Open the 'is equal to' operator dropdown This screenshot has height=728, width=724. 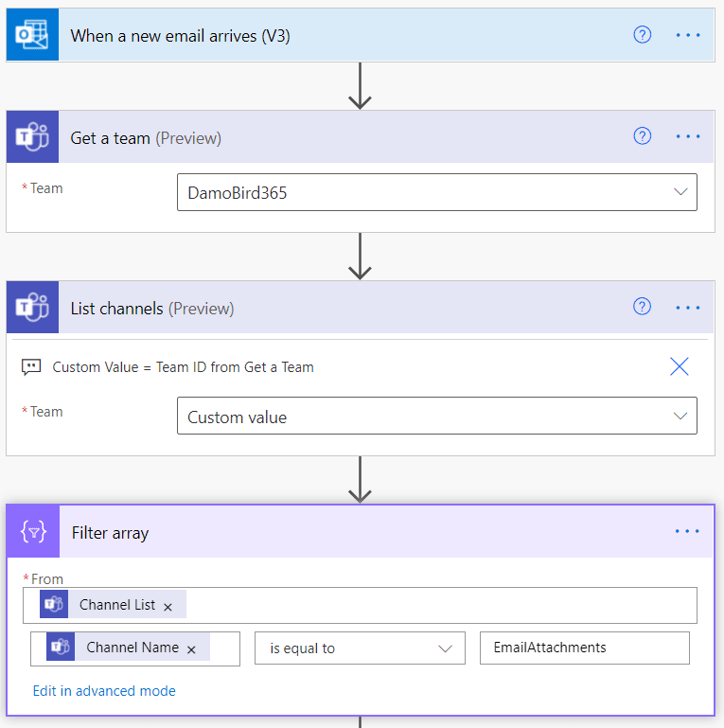(x=446, y=648)
